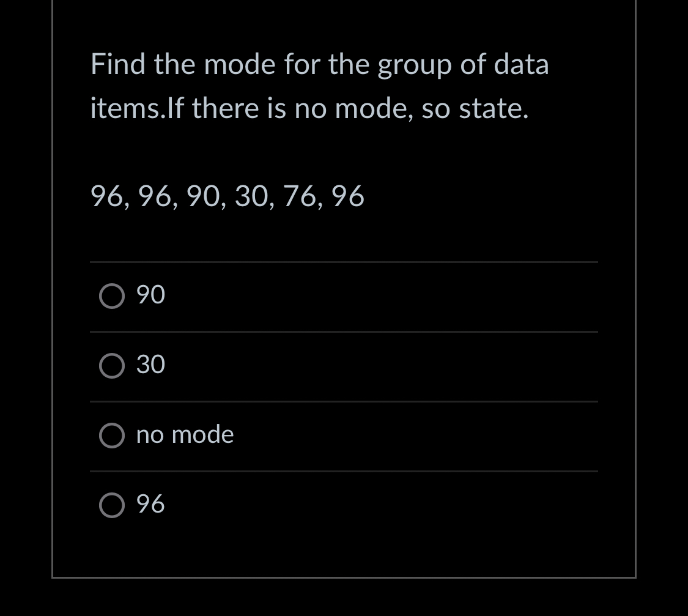Image resolution: width=688 pixels, height=616 pixels.
Task: Click the fourth answer row
Action: (x=344, y=505)
